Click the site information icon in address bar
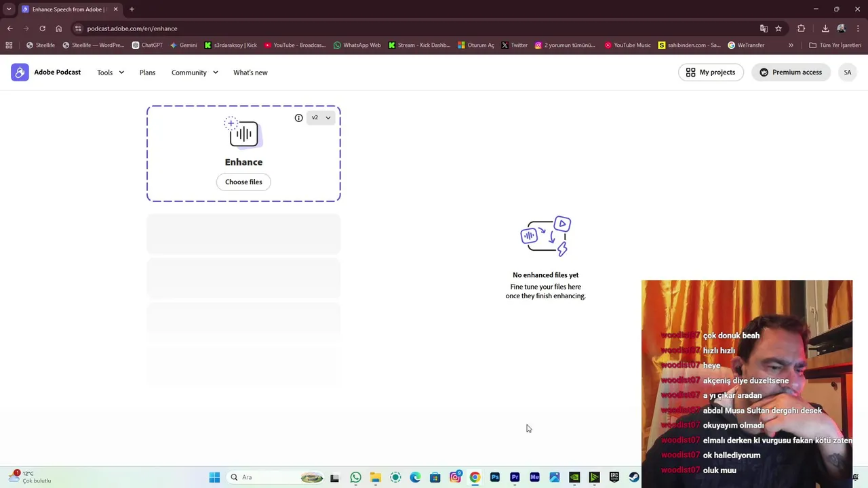This screenshot has height=488, width=868. click(78, 28)
